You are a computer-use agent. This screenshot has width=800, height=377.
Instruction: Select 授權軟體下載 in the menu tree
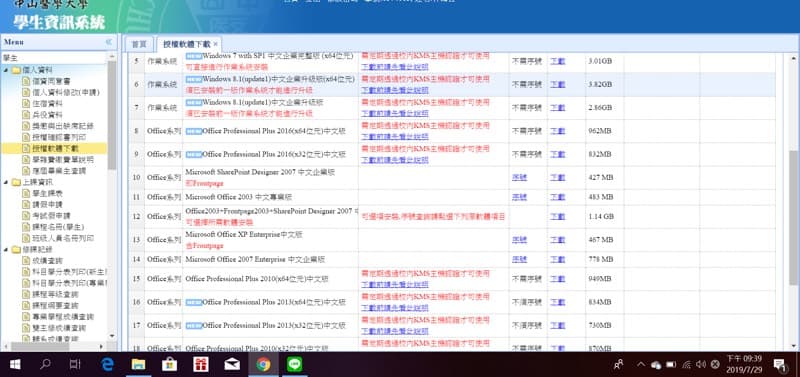point(55,148)
